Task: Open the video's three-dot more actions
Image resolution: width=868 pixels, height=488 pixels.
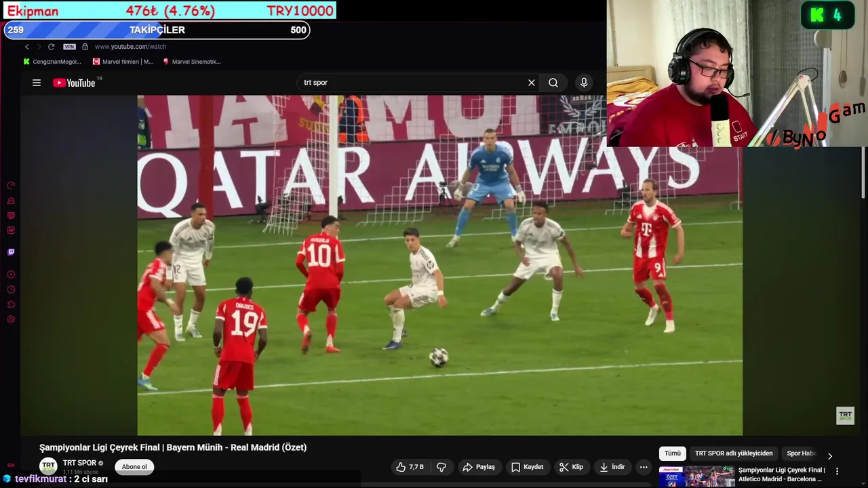Action: [644, 467]
